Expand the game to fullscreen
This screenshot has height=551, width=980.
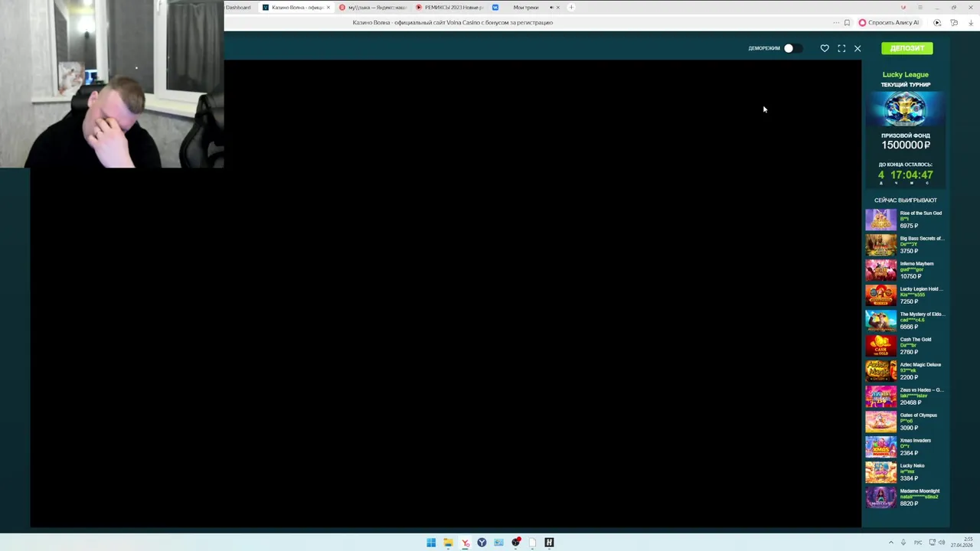pos(841,48)
